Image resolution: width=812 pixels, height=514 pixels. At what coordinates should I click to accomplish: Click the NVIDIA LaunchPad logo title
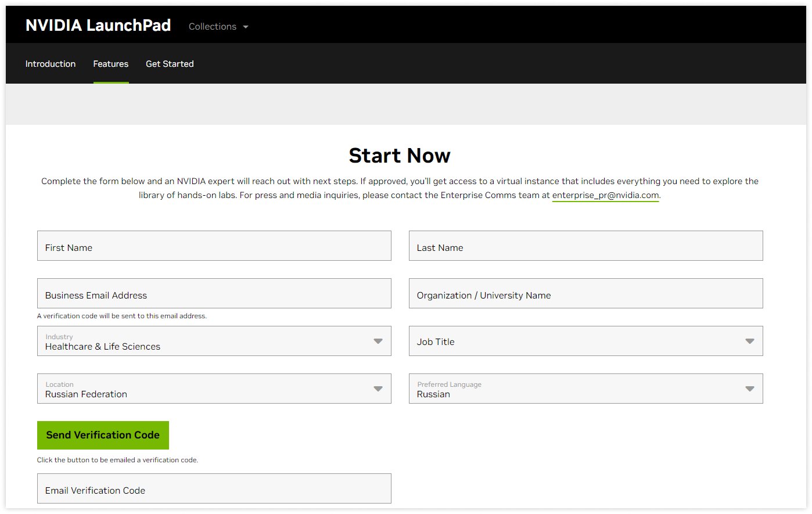[x=98, y=26]
